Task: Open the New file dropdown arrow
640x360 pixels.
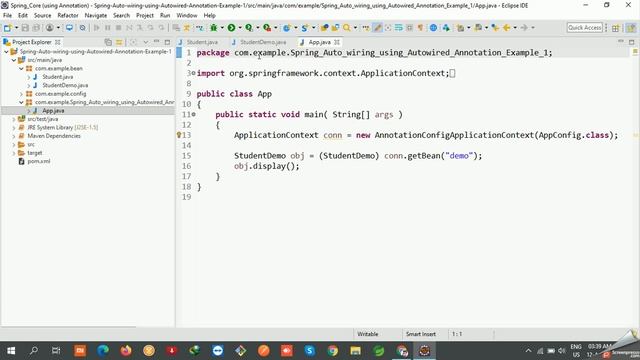Action: click(16, 28)
